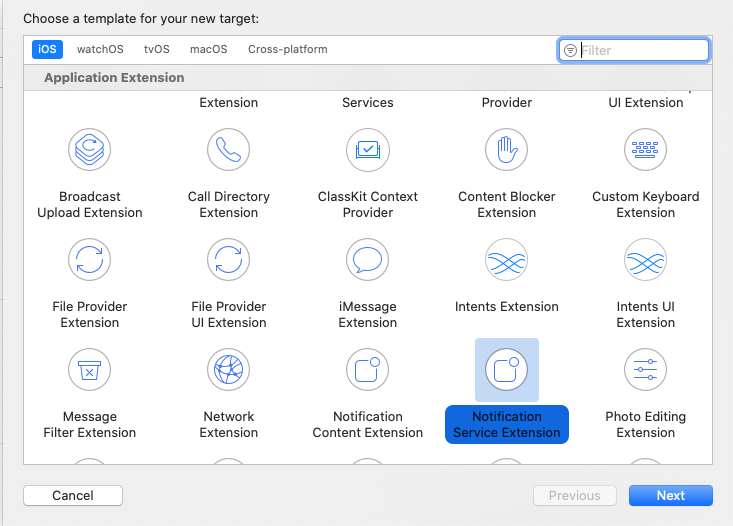Select the Notification Content Extension icon

coord(367,369)
